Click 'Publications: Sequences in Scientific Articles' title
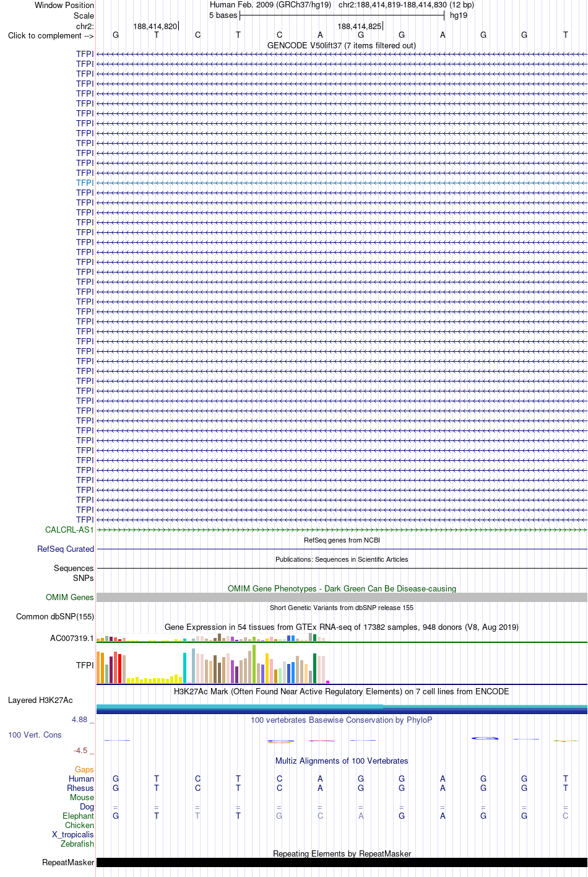 pos(342,559)
